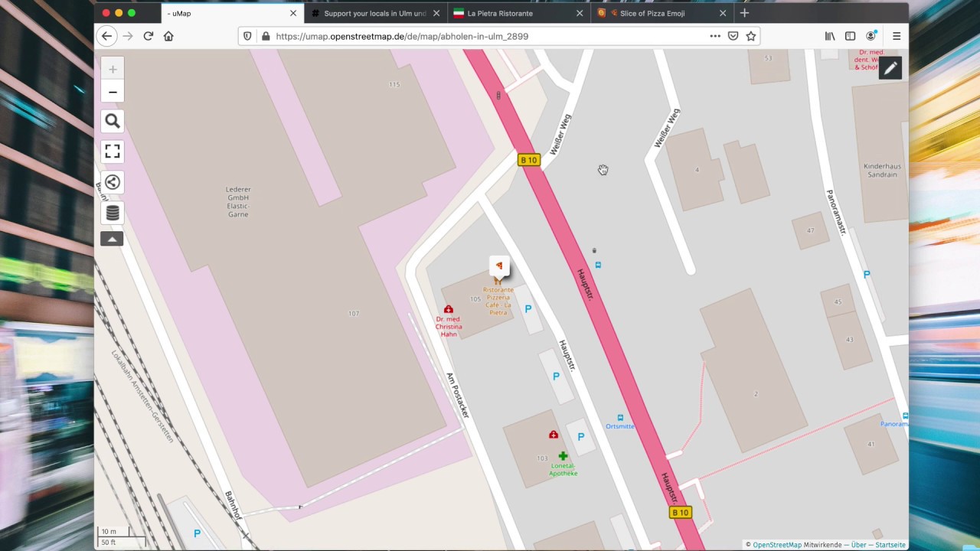
Task: Select the uMap browser tab
Action: coord(232,13)
